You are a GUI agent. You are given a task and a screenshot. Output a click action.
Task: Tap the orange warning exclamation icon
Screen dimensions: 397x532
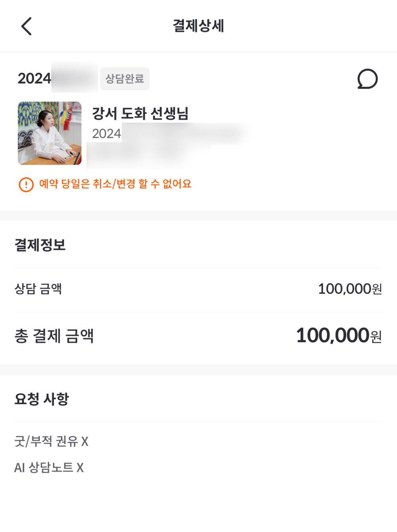[x=26, y=184]
